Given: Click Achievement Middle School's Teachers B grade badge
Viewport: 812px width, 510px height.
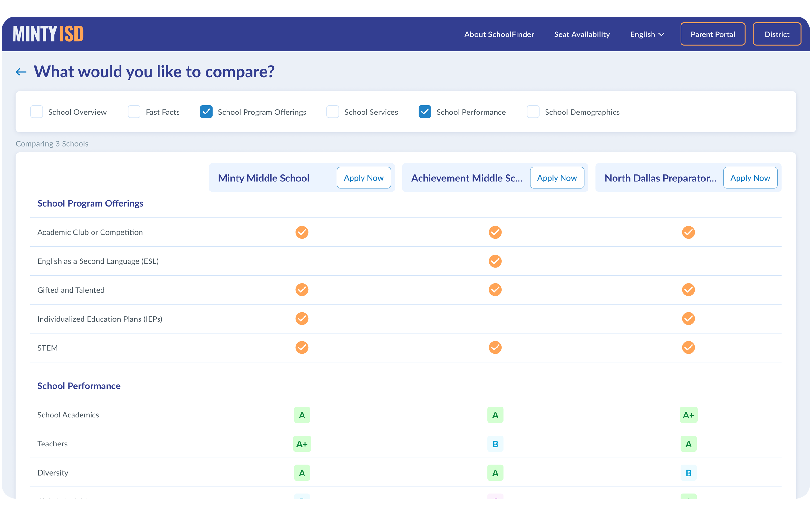Looking at the screenshot, I should click(x=495, y=444).
